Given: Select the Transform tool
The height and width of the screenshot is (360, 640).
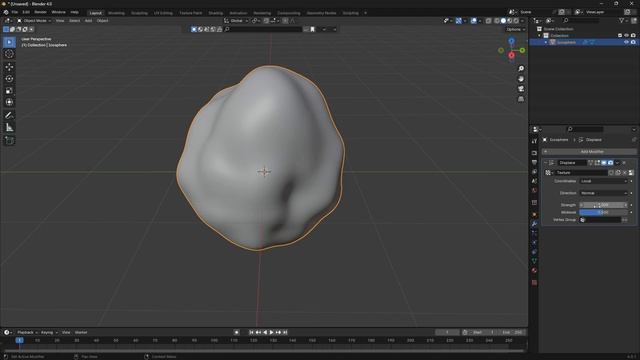Looking at the screenshot, I should click(x=9, y=102).
